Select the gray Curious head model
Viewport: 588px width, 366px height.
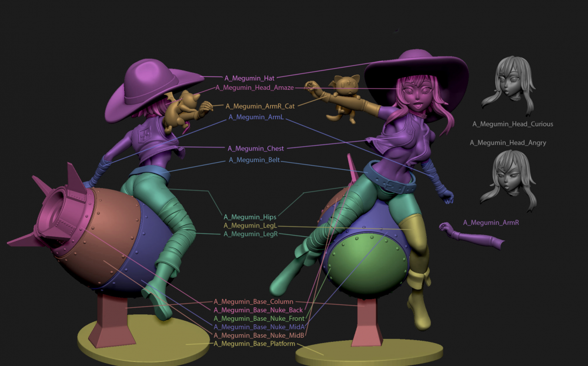point(508,85)
